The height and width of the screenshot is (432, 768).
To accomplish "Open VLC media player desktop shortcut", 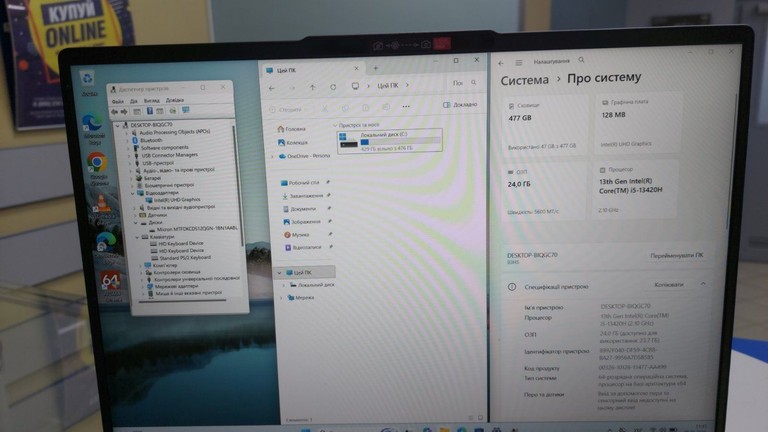I will 102,208.
